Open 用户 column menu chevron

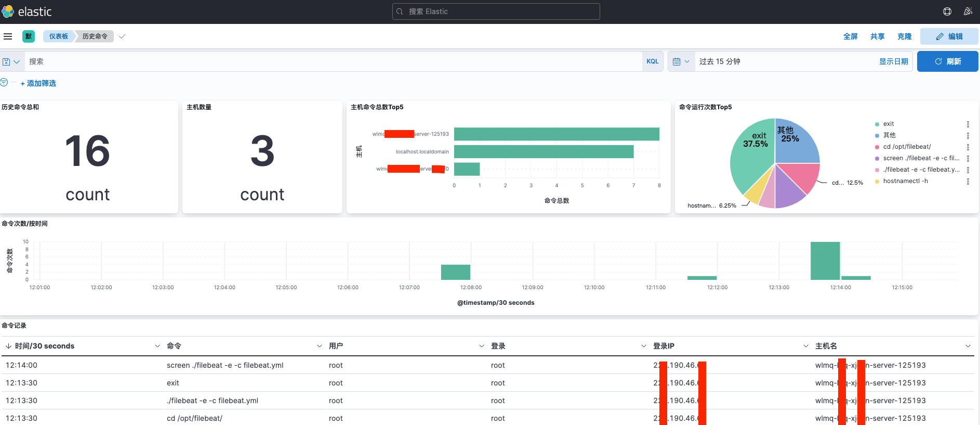click(482, 346)
